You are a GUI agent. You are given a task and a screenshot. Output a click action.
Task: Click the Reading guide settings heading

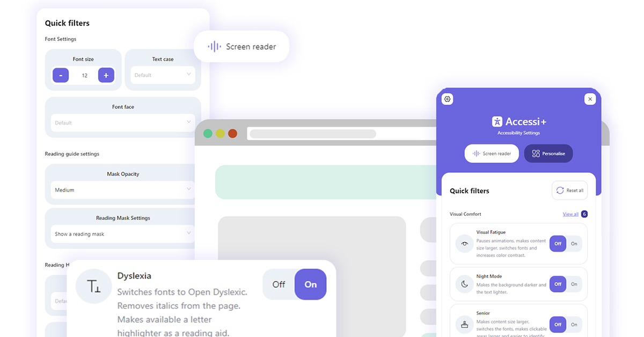tap(72, 154)
